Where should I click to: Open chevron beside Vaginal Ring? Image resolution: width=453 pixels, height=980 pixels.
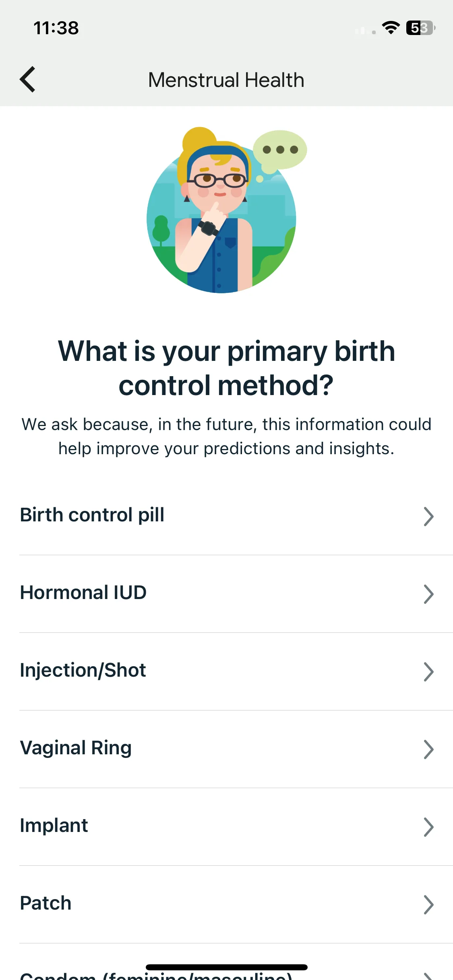pos(428,749)
